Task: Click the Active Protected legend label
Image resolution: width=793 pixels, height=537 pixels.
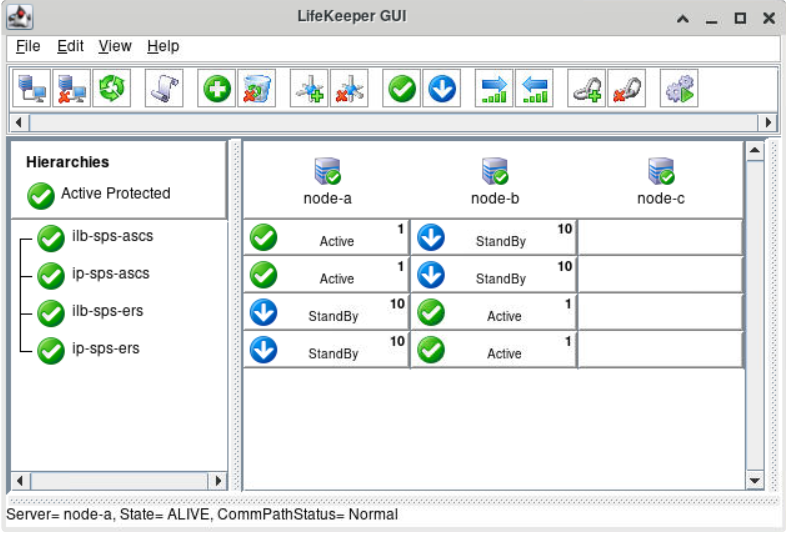Action: [116, 193]
